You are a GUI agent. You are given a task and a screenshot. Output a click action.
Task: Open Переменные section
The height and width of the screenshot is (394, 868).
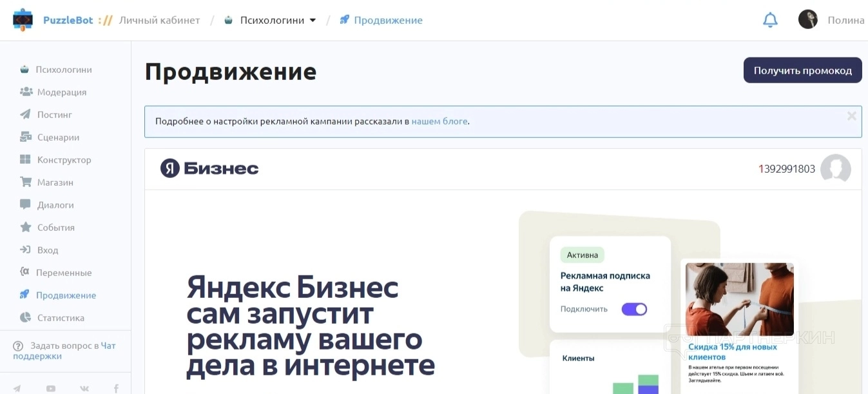tap(64, 272)
